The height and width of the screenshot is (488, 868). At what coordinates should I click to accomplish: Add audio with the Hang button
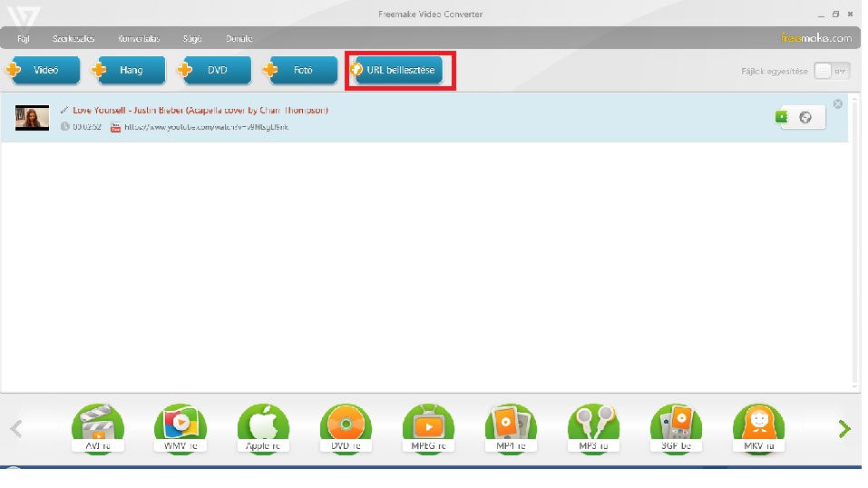pyautogui.click(x=129, y=71)
